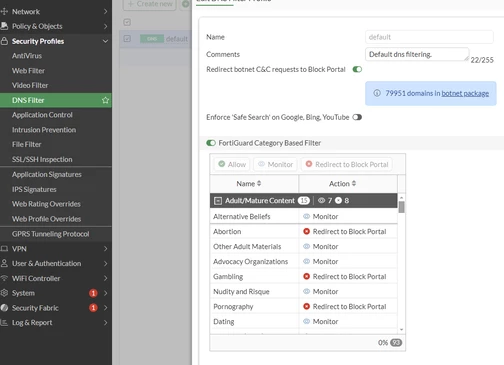This screenshot has width=504, height=365.
Task: Click the monitor eye icon on Nudity and Risque row
Action: click(307, 291)
